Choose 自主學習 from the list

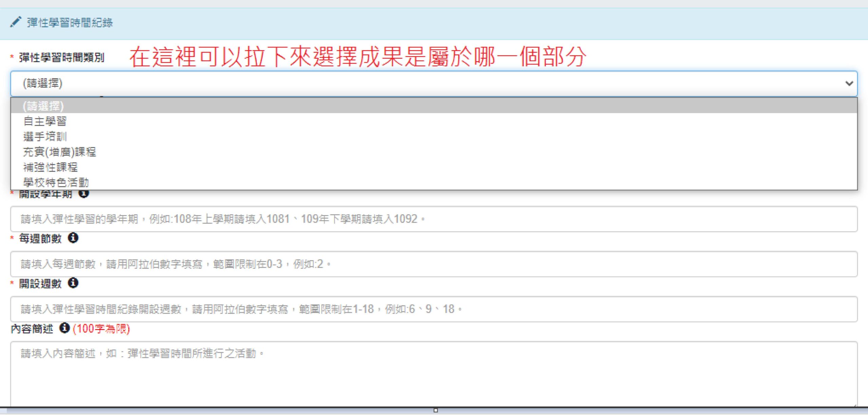point(434,121)
